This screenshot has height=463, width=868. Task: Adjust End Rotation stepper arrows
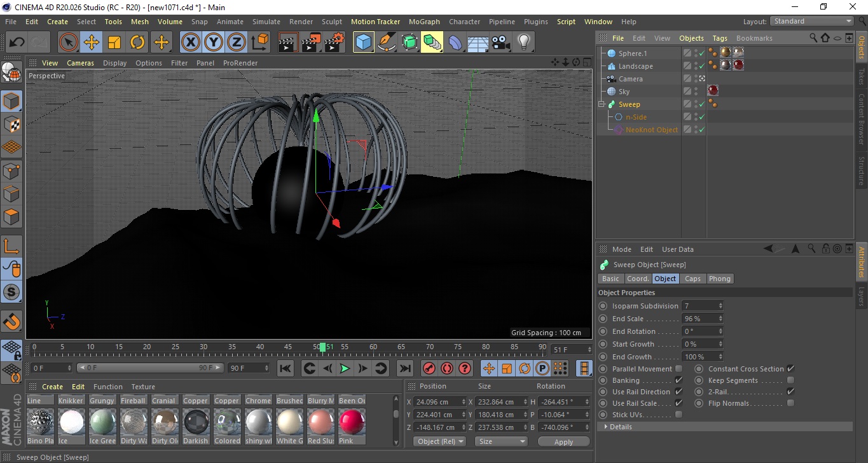720,331
